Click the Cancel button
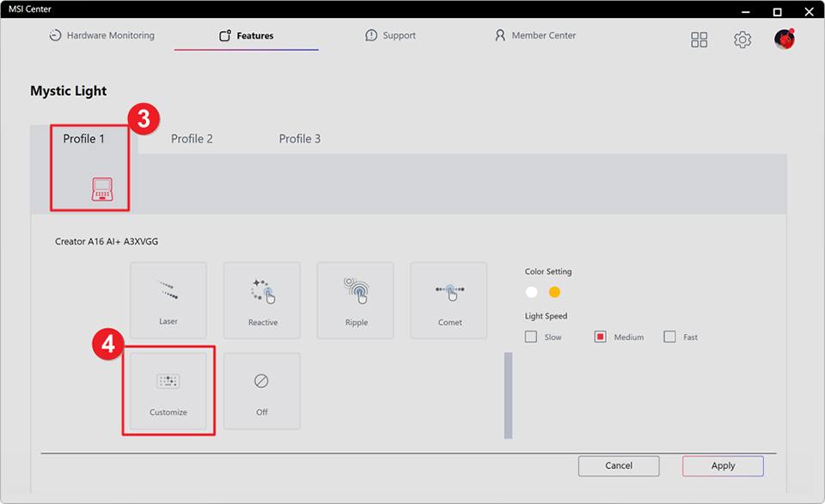 619,465
